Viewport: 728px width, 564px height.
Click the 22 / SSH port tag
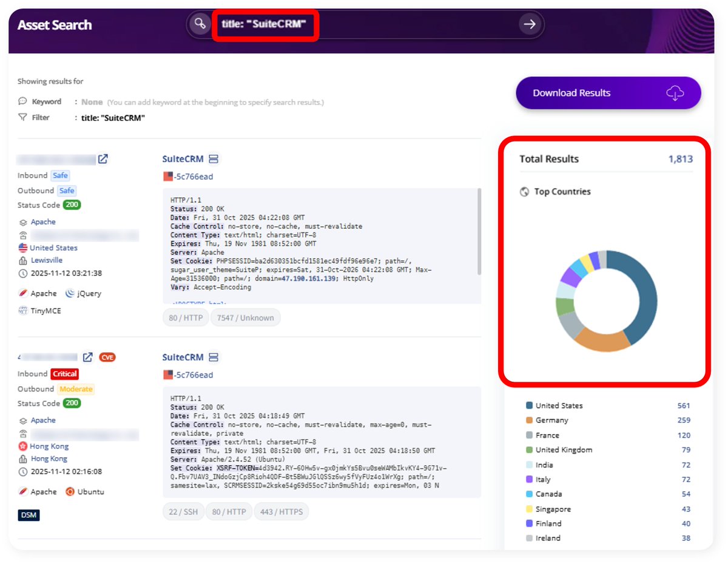(183, 512)
